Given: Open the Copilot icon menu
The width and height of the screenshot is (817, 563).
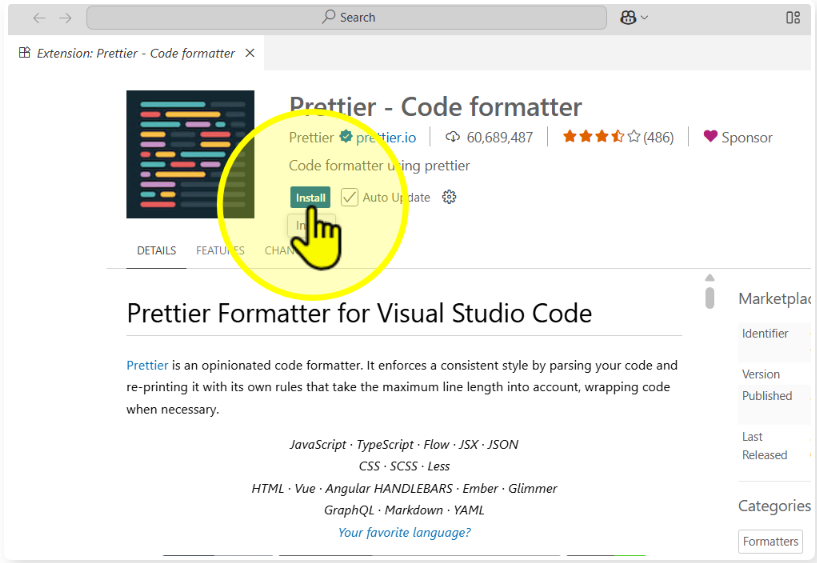Looking at the screenshot, I should [x=628, y=18].
